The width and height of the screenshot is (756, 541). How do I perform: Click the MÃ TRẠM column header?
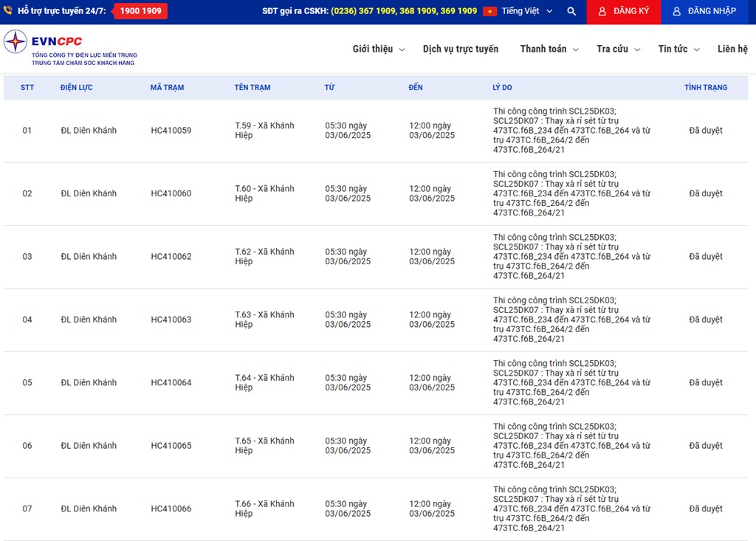coord(167,88)
